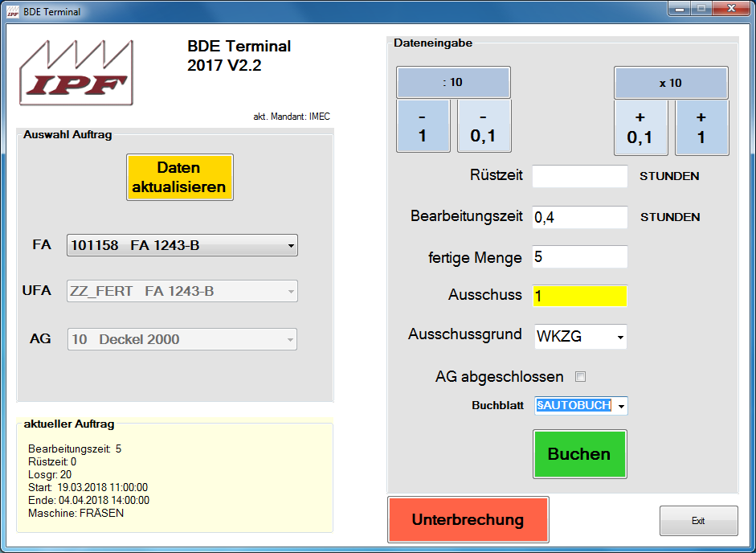Screen dimensions: 756x553
Task: Click the BDE Terminal title bar icon
Action: 12,12
